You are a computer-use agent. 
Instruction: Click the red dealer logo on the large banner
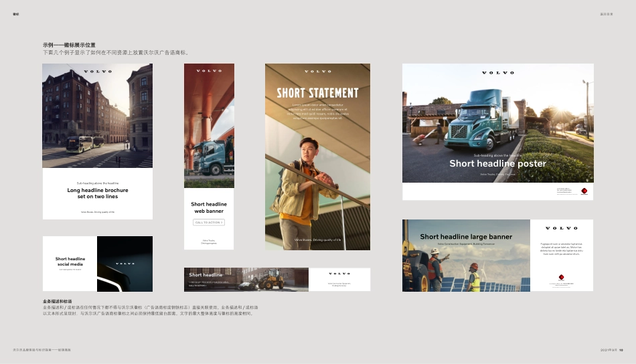(561, 277)
